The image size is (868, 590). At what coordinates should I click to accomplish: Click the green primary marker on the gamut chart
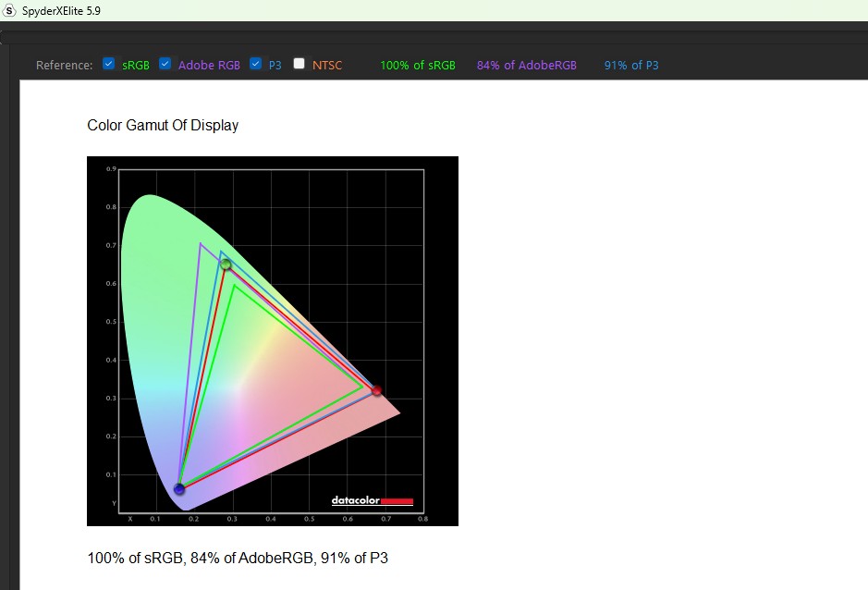click(x=226, y=264)
